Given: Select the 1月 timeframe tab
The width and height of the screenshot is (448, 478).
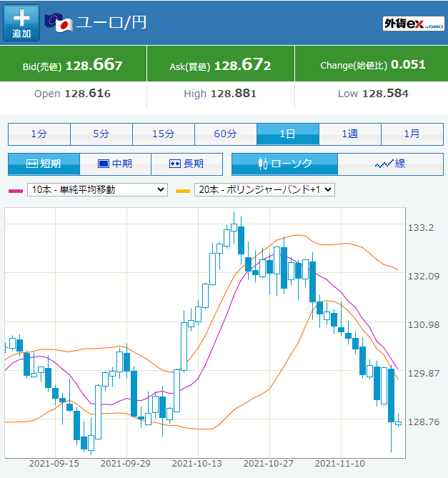Looking at the screenshot, I should pos(412,134).
